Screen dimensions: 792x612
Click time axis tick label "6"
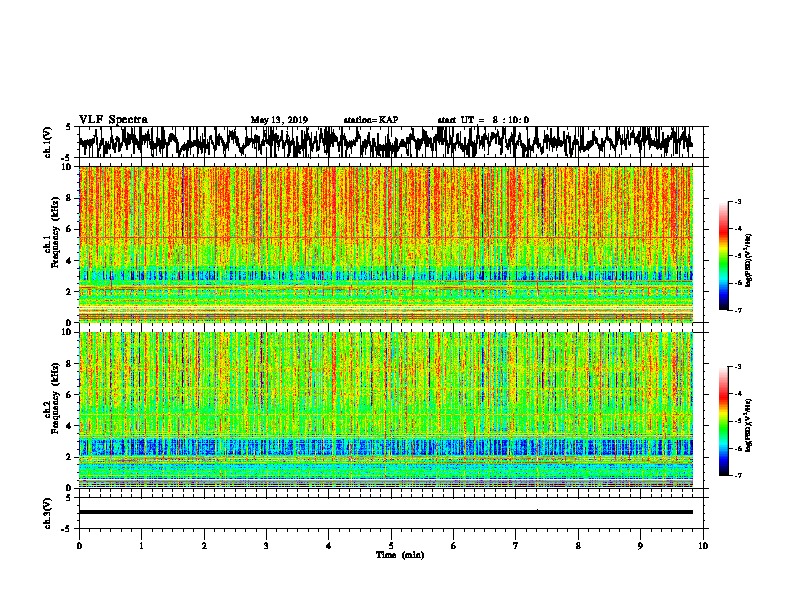tap(454, 546)
